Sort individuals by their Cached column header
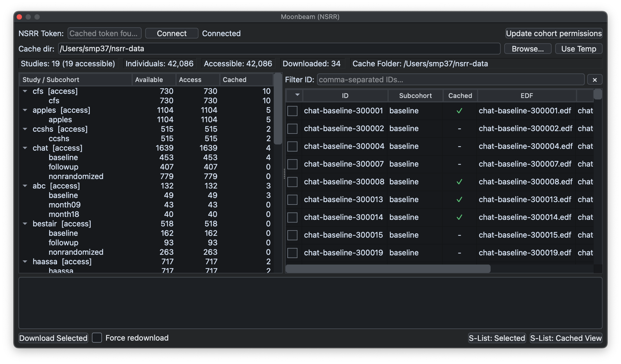 coord(460,95)
